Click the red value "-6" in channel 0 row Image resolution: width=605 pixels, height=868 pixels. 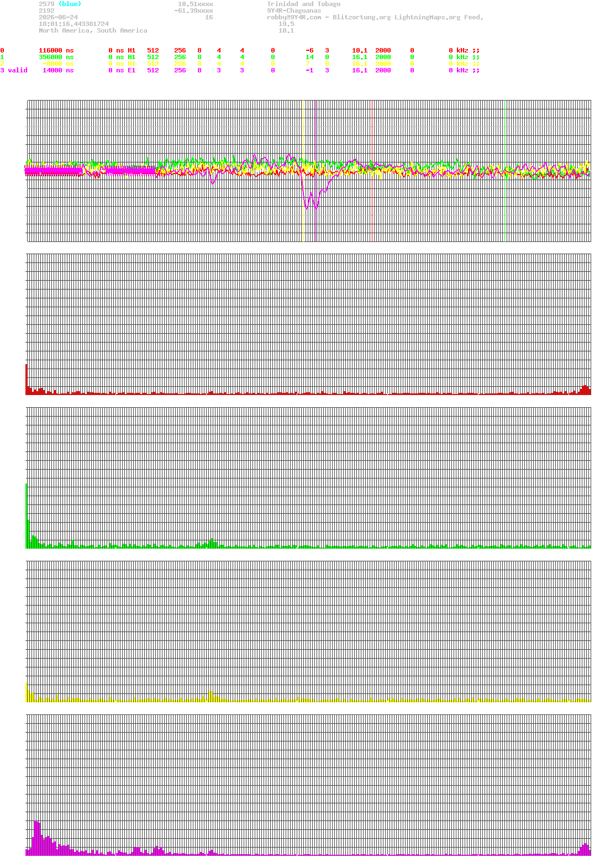(x=309, y=50)
